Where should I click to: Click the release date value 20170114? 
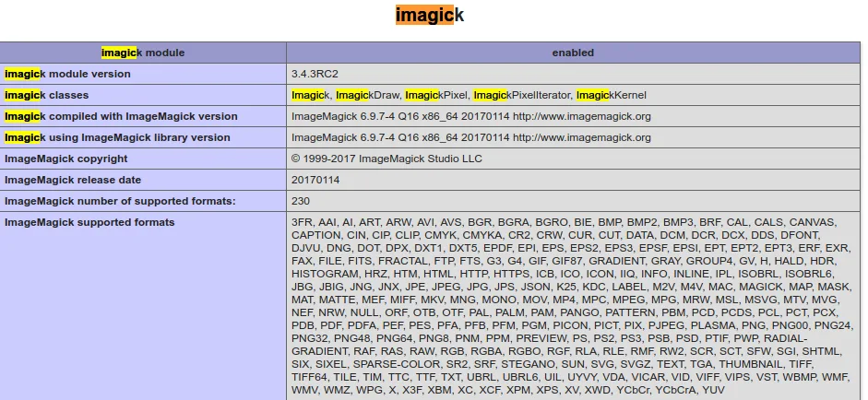[x=315, y=180]
